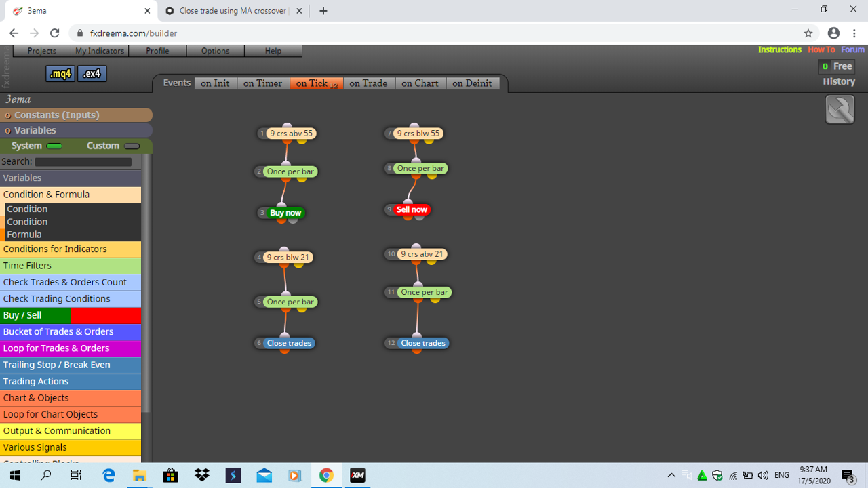This screenshot has width=868, height=488.
Task: Select block 12 'Close trades'
Action: pos(423,343)
